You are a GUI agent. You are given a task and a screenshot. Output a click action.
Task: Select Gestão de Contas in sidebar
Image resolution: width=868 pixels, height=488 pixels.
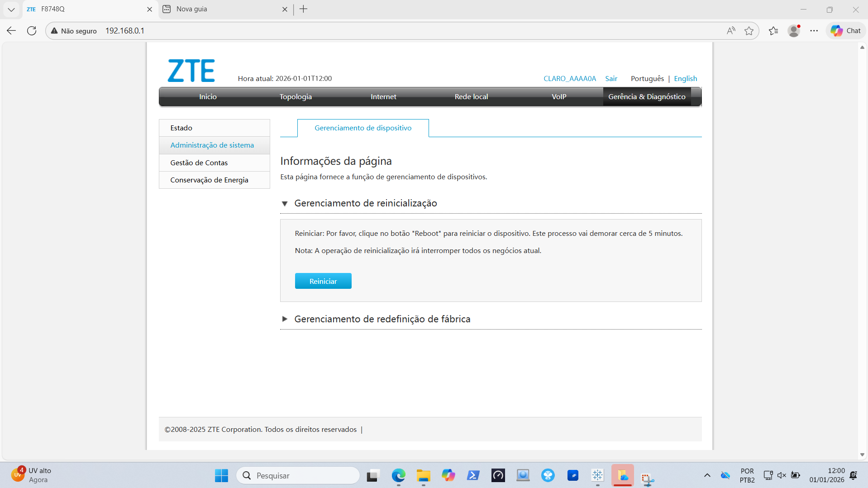[x=199, y=163]
